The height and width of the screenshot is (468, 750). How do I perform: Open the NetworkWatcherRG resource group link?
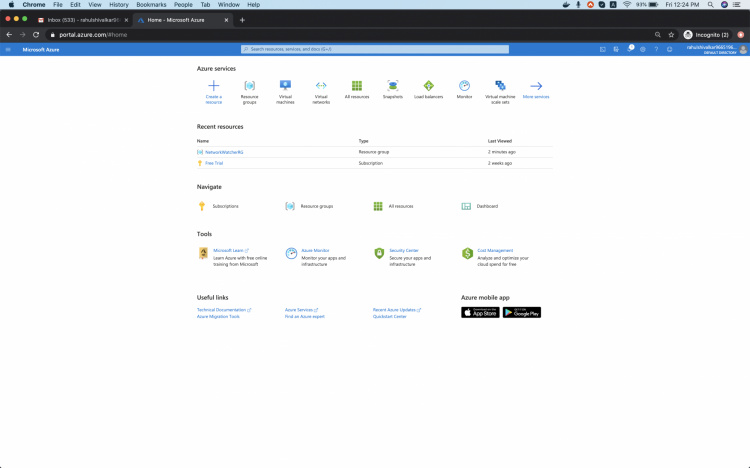pos(224,152)
